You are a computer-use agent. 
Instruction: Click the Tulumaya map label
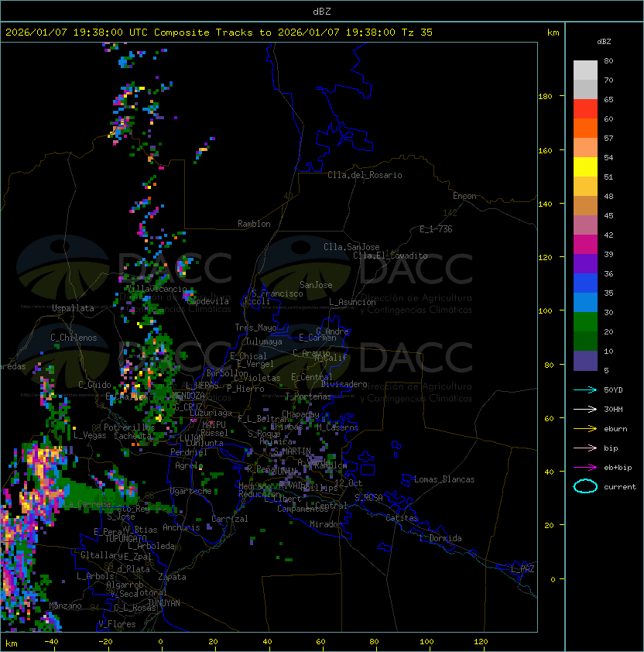pyautogui.click(x=264, y=341)
